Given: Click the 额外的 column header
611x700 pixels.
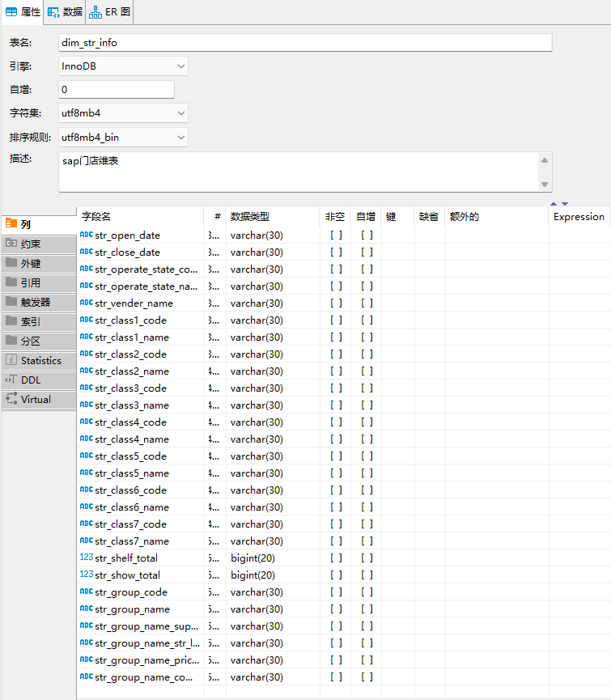Looking at the screenshot, I should tap(497, 217).
